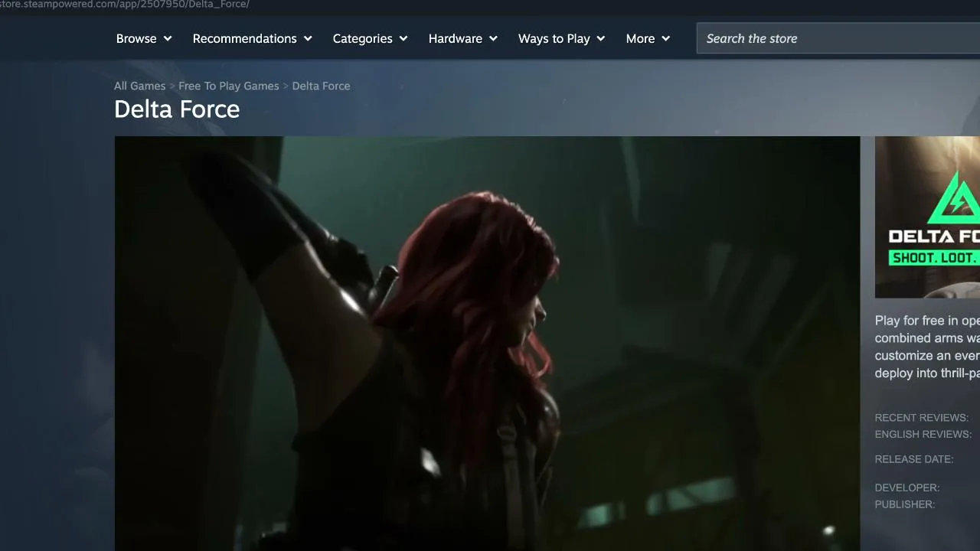Open the Ways to Play menu
This screenshot has height=551, width=980.
pyautogui.click(x=562, y=38)
